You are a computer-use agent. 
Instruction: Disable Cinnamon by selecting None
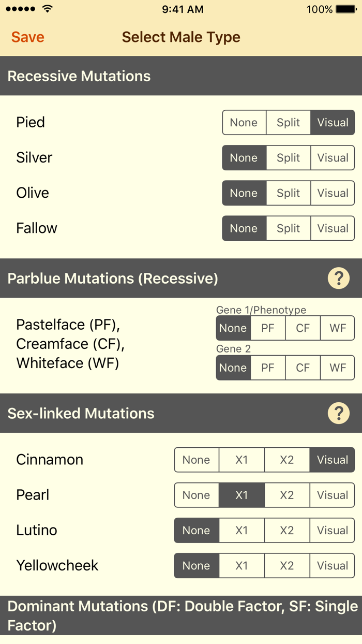[x=197, y=460]
